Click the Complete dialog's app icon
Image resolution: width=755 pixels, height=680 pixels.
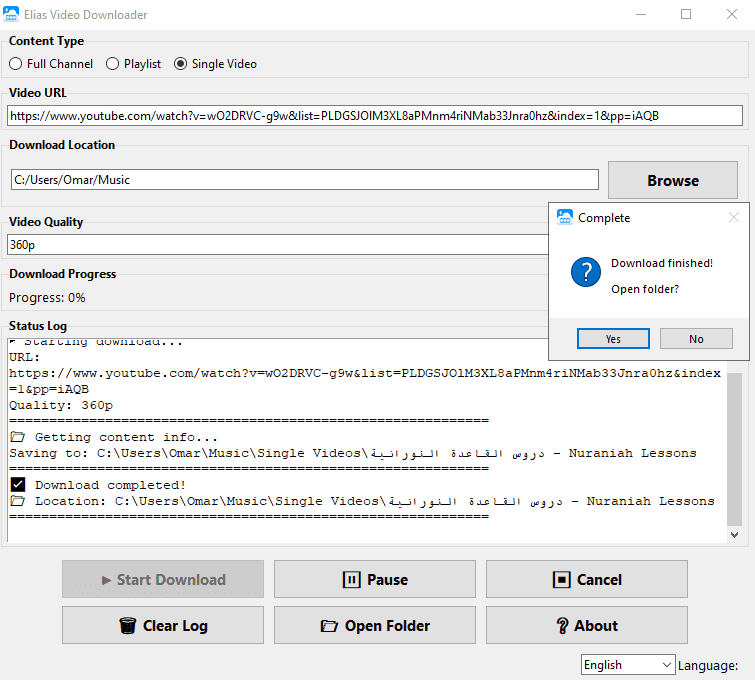[565, 217]
